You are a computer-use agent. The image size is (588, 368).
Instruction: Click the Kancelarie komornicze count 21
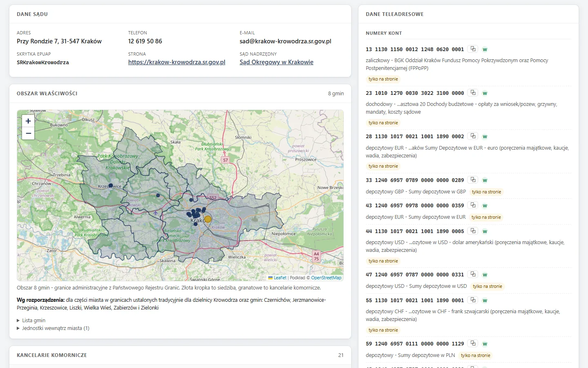pyautogui.click(x=341, y=355)
